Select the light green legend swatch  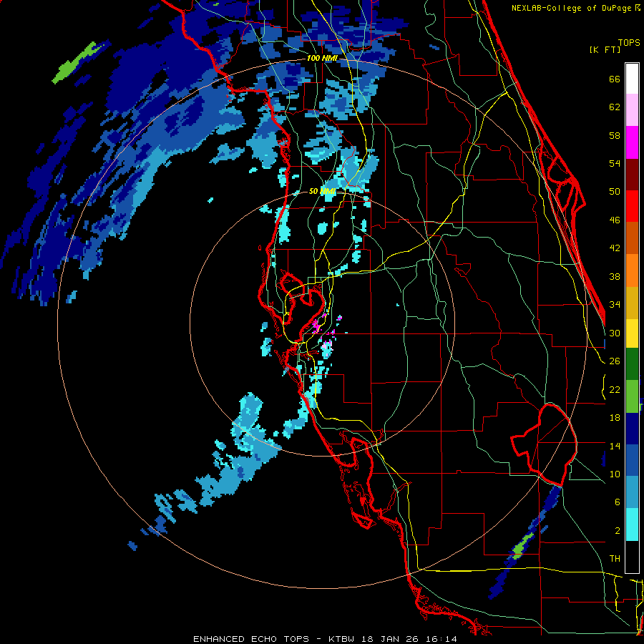click(632, 396)
